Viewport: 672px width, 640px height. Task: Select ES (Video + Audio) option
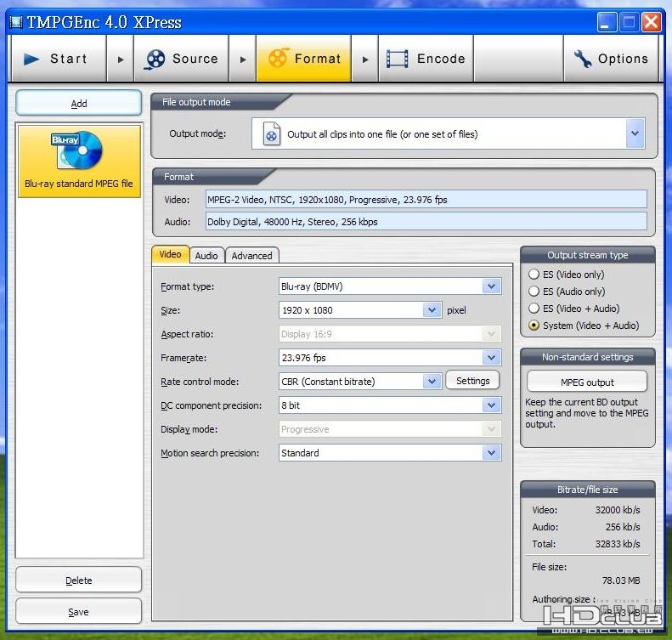(534, 309)
